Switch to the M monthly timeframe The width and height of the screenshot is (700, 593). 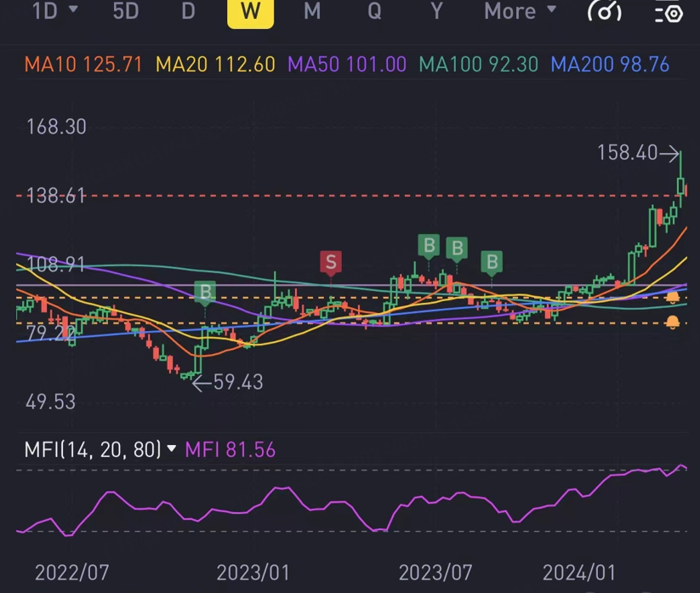click(x=312, y=11)
